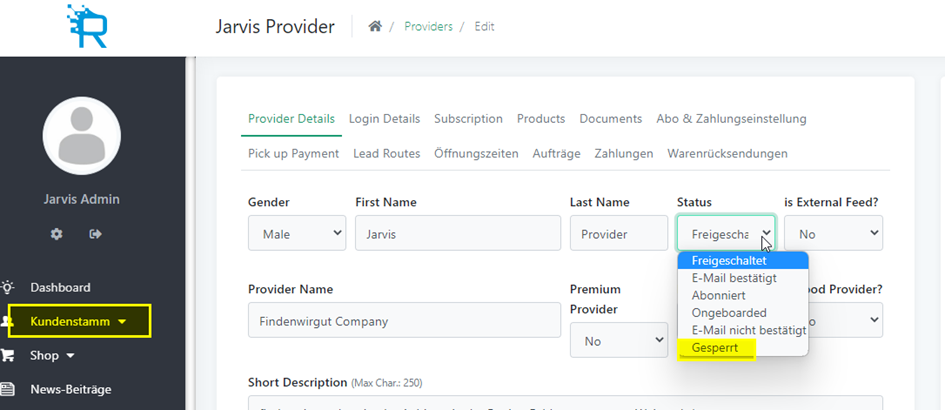
Task: Select the Provider Details tab
Action: click(x=291, y=119)
